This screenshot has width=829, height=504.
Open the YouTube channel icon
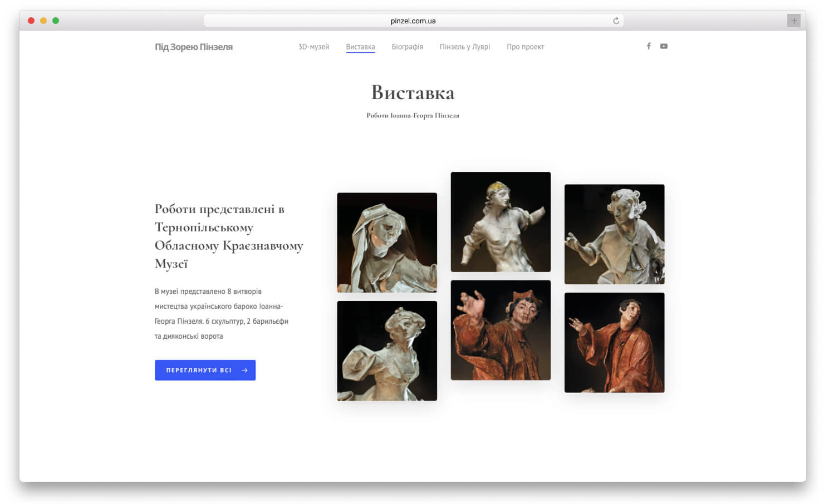click(x=664, y=46)
